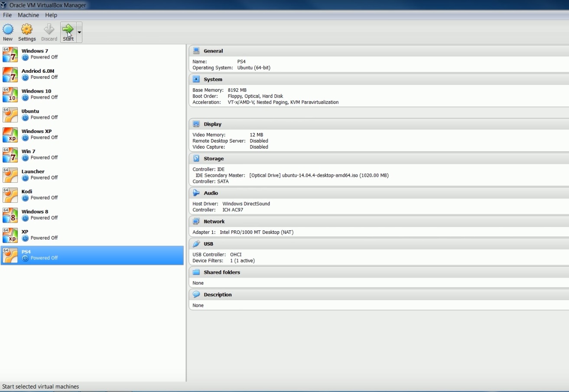Click the General section monitor icon
The height and width of the screenshot is (392, 569).
(x=196, y=51)
